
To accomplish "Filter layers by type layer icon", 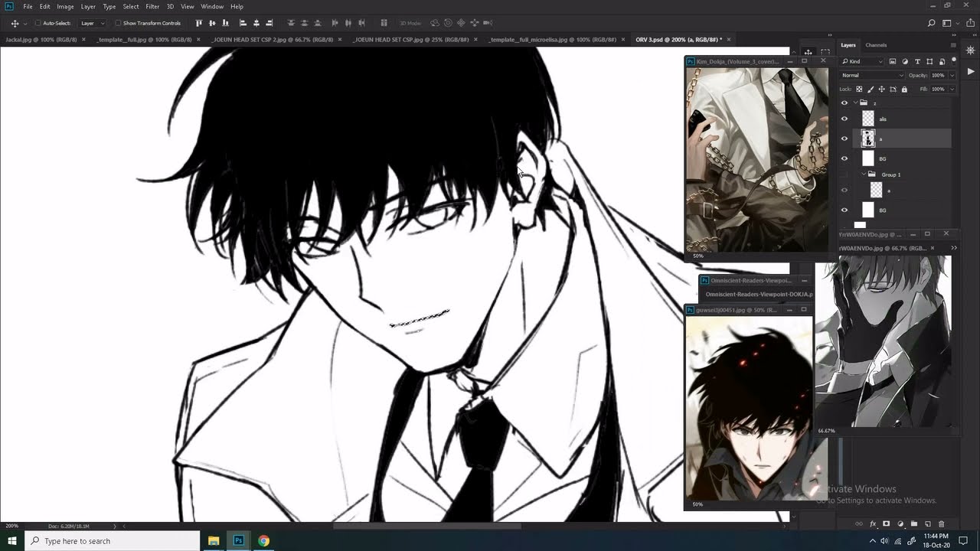I will click(x=917, y=61).
